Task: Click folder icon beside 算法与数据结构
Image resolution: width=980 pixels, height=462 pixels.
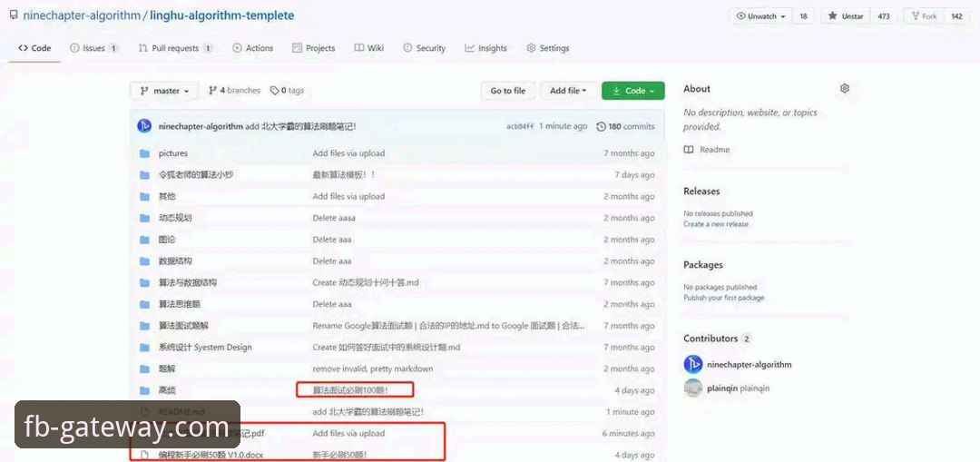Action: [145, 282]
